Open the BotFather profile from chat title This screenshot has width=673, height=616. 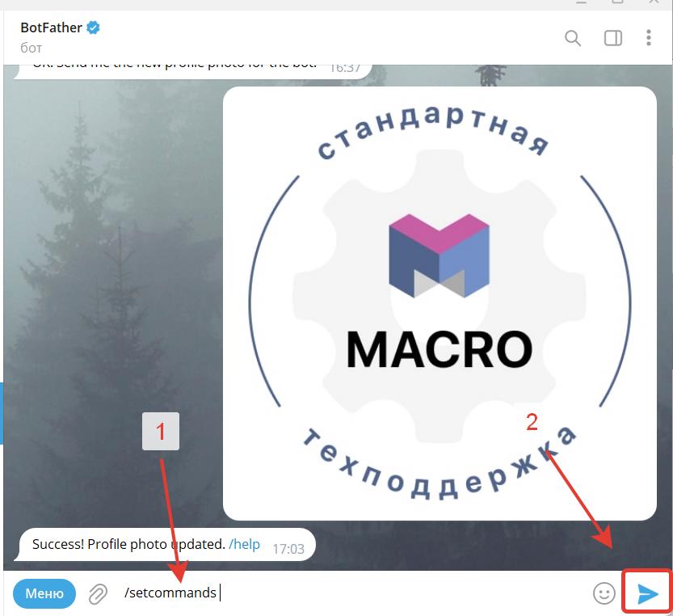[x=51, y=27]
